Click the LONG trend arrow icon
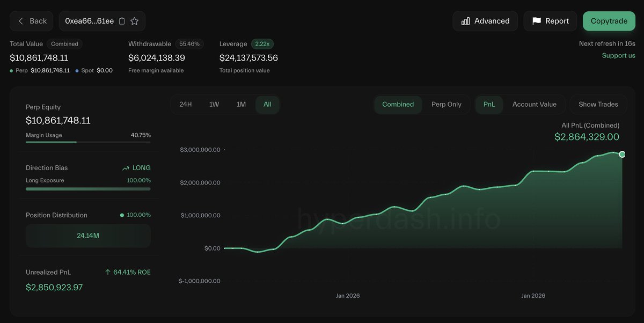 click(x=126, y=168)
